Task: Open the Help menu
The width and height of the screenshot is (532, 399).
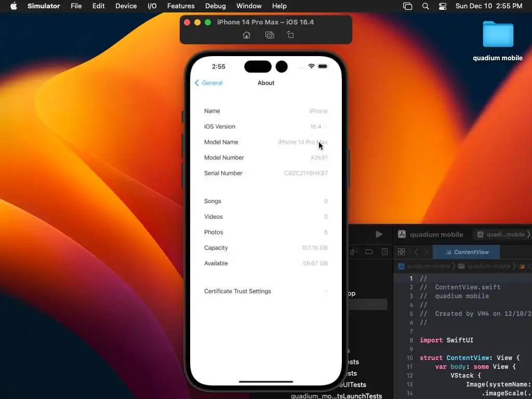Action: coord(279,6)
